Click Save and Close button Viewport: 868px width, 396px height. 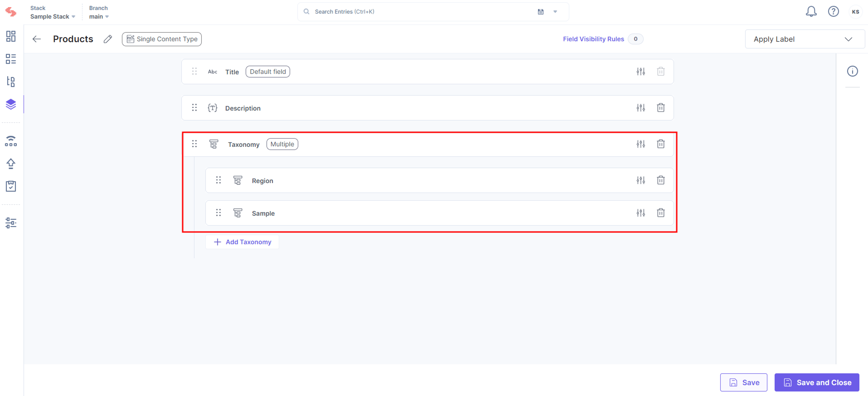tap(816, 382)
